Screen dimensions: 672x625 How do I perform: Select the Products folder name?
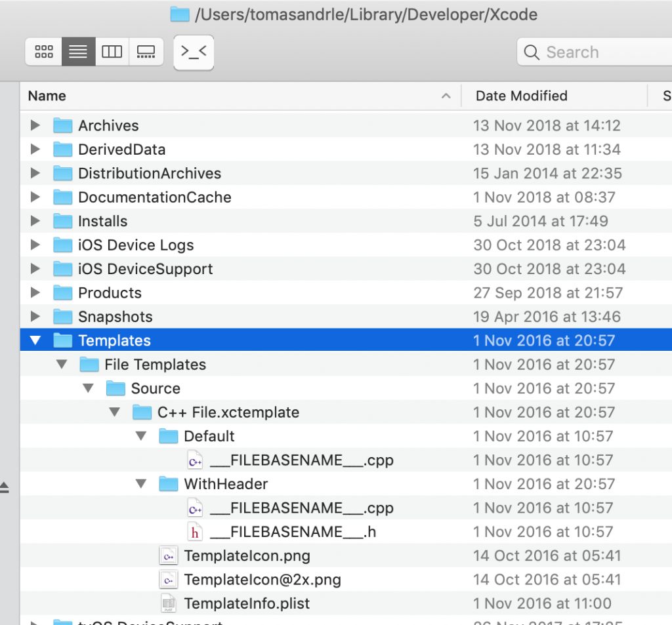110,292
